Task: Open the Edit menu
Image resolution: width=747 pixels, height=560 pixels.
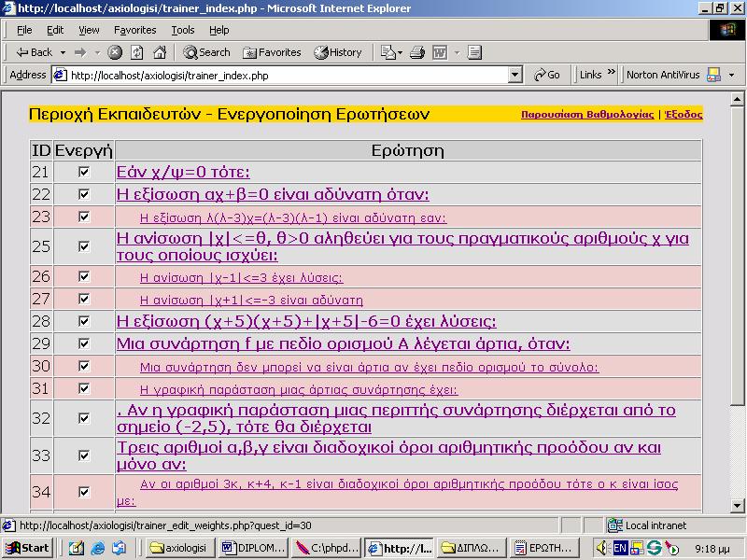Action: [x=55, y=30]
